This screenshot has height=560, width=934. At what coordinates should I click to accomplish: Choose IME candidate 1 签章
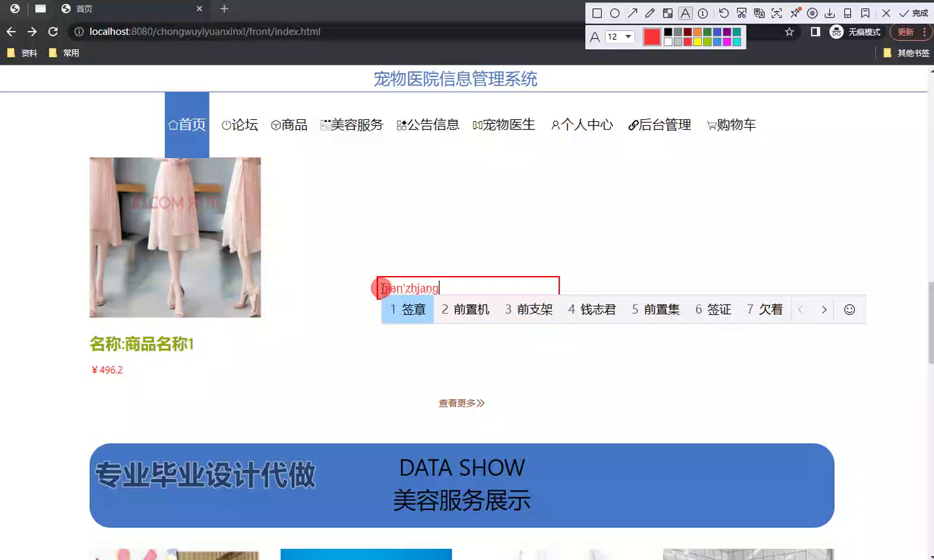point(407,310)
